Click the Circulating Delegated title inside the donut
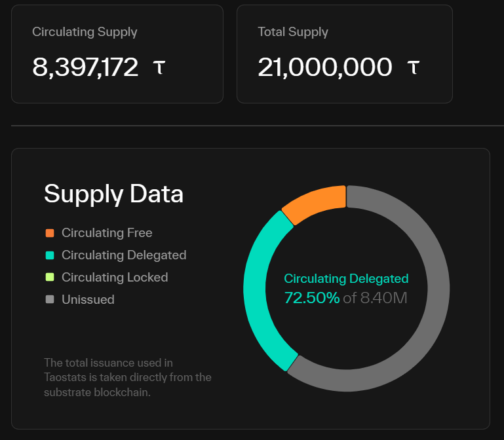Viewport: 504px width, 440px height. pos(346,279)
